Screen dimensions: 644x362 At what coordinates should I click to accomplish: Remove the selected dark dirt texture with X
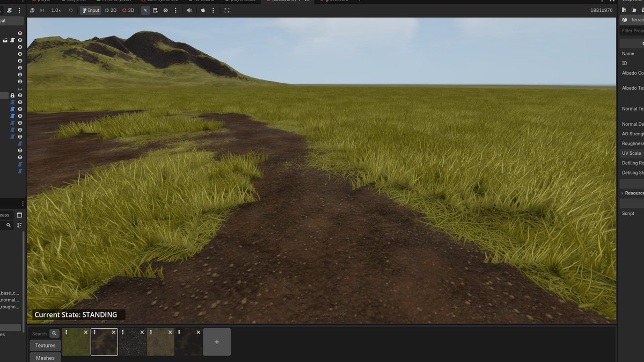point(114,332)
